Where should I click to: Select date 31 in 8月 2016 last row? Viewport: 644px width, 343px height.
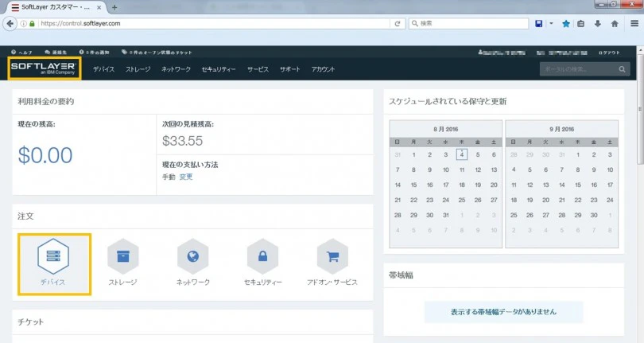pos(445,215)
